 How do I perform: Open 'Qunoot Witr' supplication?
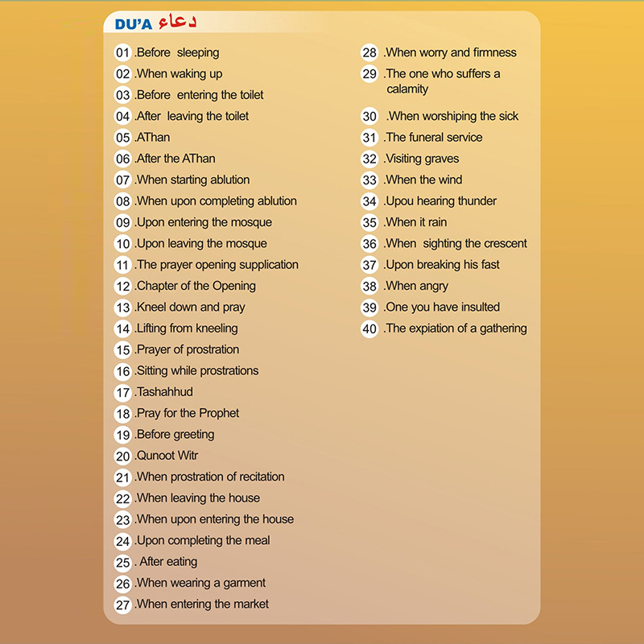(167, 456)
